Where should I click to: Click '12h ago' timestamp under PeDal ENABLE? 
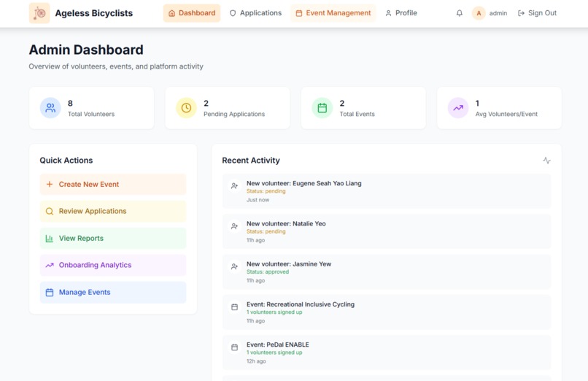click(x=256, y=361)
